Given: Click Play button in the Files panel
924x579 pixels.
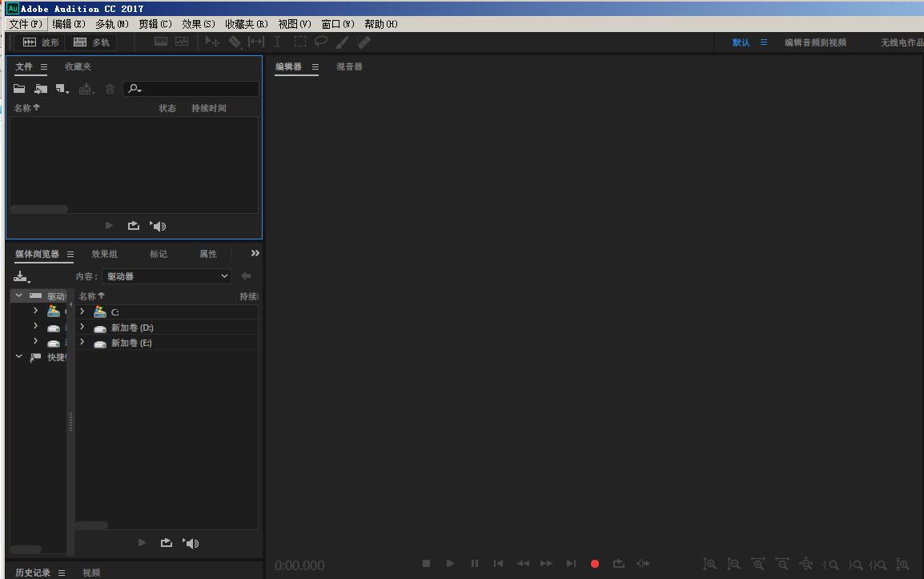Looking at the screenshot, I should tap(109, 226).
